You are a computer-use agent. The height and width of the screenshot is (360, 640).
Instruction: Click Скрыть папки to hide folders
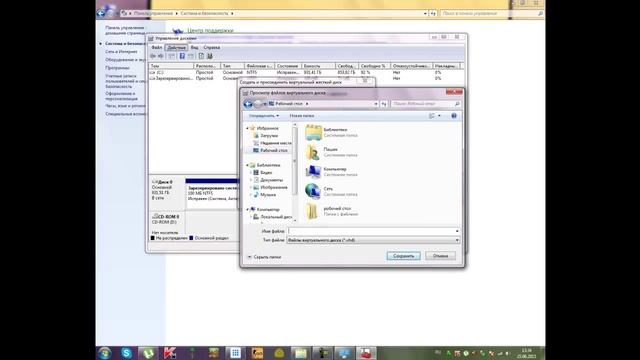point(264,257)
